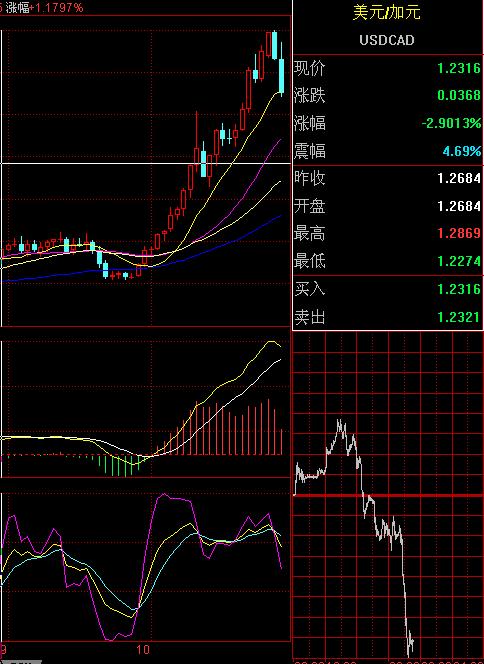484x664 pixels.
Task: Click the 美元/加元 title text
Action: click(x=386, y=12)
